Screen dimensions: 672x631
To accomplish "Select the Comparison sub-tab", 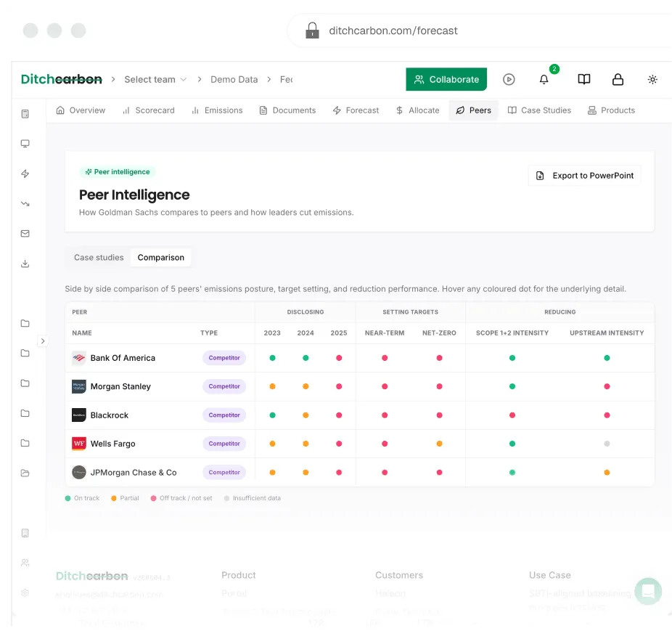I will [160, 257].
